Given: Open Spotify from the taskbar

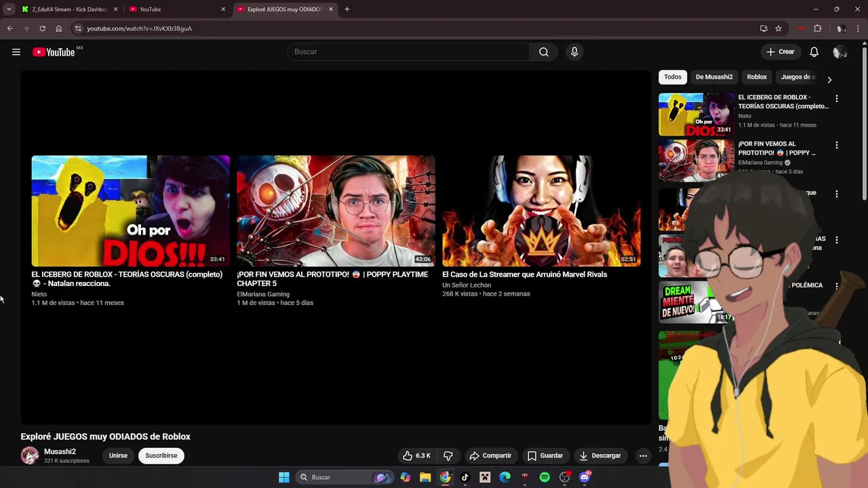Looking at the screenshot, I should pos(545,477).
